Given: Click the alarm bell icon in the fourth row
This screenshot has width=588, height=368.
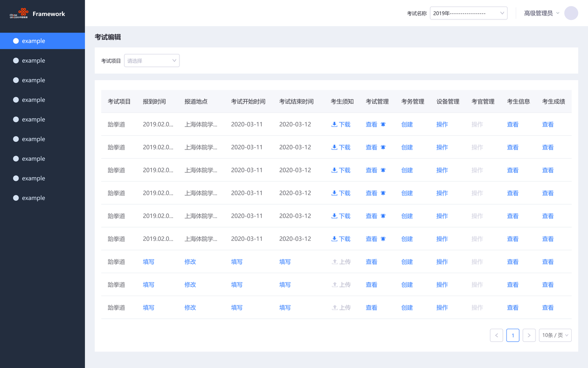Looking at the screenshot, I should point(383,193).
